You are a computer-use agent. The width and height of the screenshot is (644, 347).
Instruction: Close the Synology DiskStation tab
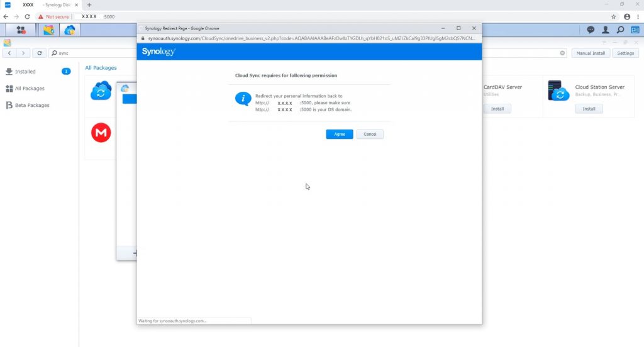click(x=76, y=5)
